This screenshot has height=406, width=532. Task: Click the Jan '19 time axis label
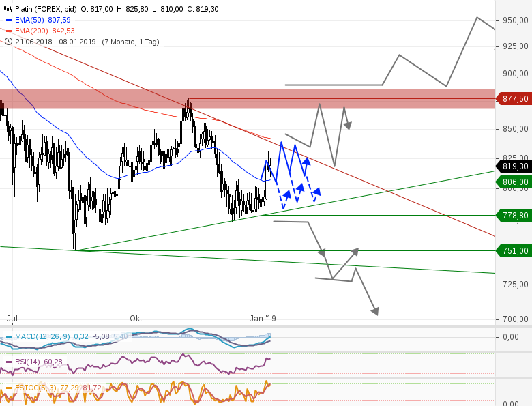(x=263, y=319)
